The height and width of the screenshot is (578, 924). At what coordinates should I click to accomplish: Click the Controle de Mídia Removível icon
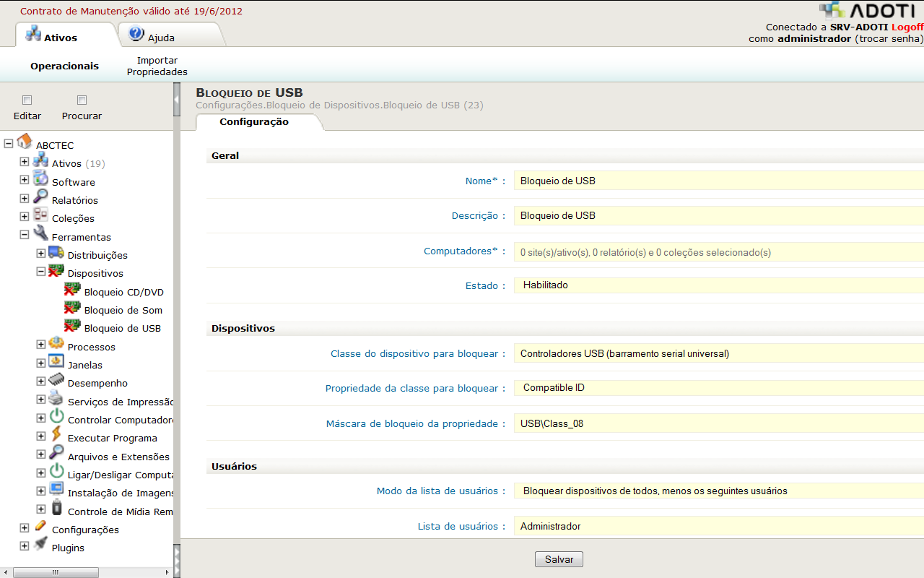(x=56, y=508)
